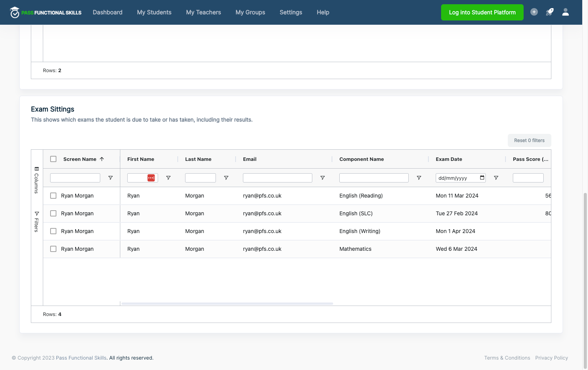The height and width of the screenshot is (370, 588).
Task: Click the Wed 6 Mar 2024 date cell
Action: 457,249
